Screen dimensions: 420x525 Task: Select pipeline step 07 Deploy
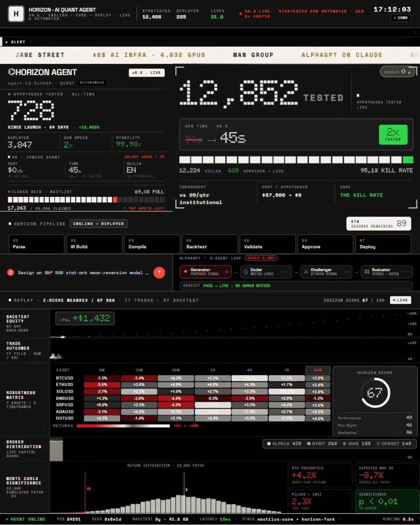coord(383,244)
